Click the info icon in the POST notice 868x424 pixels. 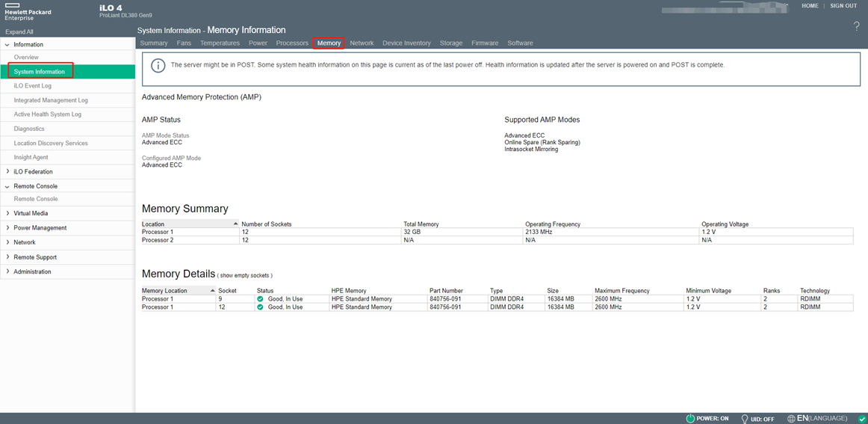click(158, 66)
